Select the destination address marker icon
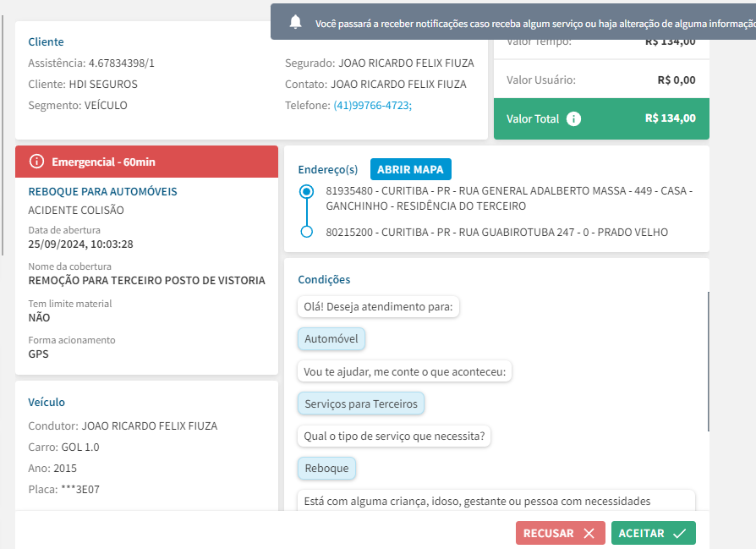The width and height of the screenshot is (756, 549). [307, 232]
